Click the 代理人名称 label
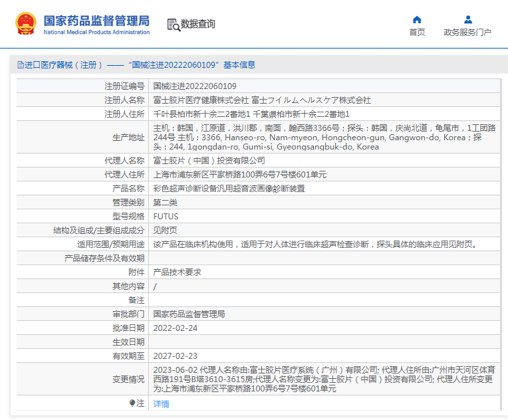 [x=124, y=160]
